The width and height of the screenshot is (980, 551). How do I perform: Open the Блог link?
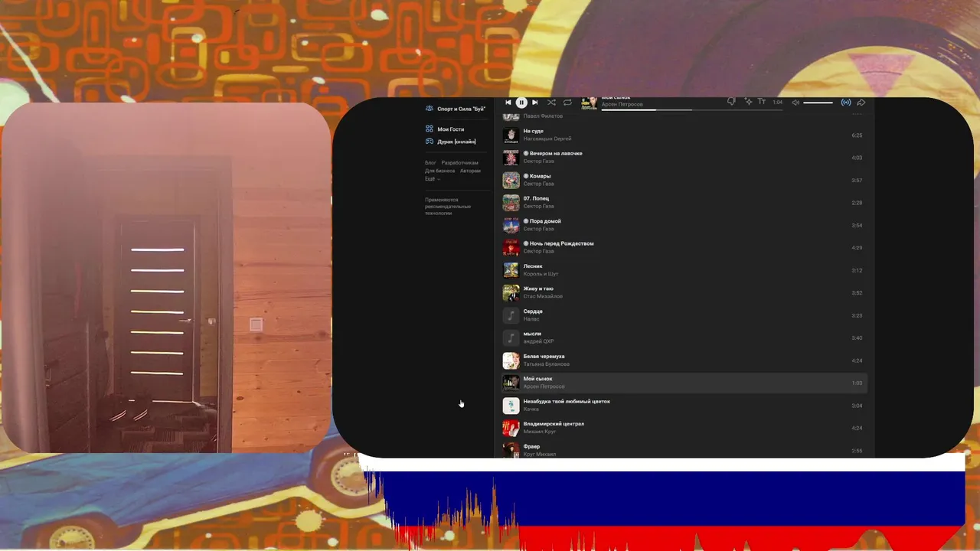[x=430, y=163]
